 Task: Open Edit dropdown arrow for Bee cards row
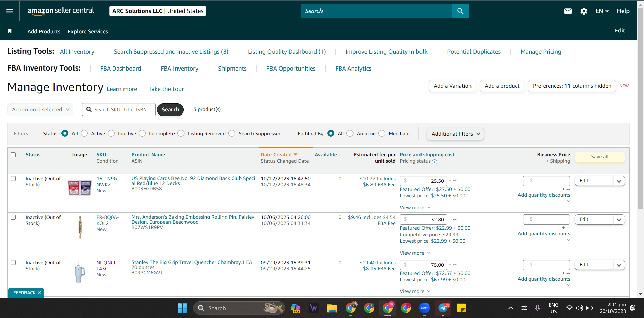point(619,181)
